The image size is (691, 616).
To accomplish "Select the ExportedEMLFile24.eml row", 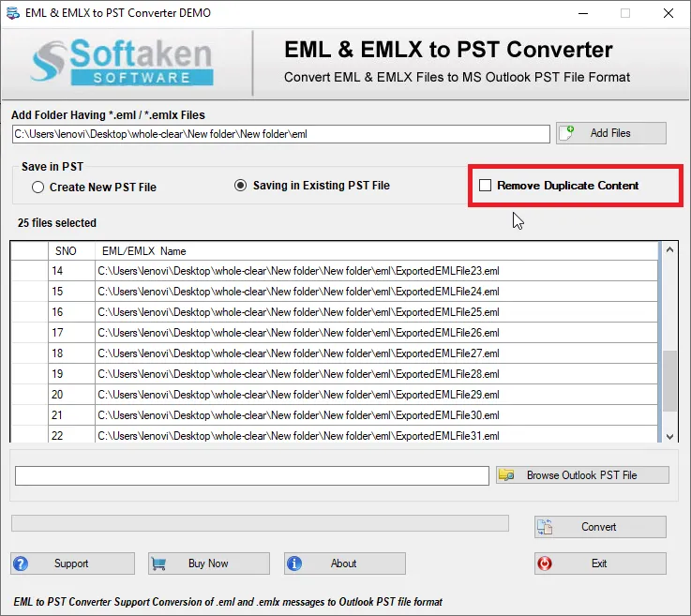I will 334,292.
